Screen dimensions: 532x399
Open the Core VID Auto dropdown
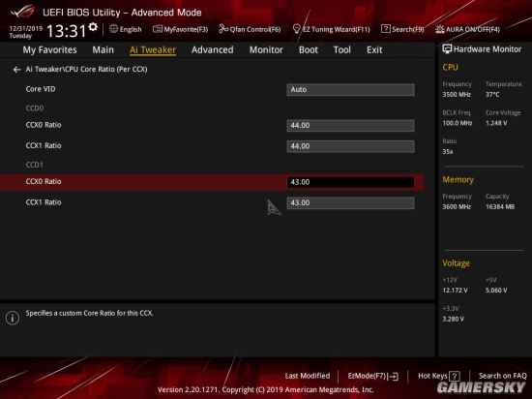click(x=350, y=90)
